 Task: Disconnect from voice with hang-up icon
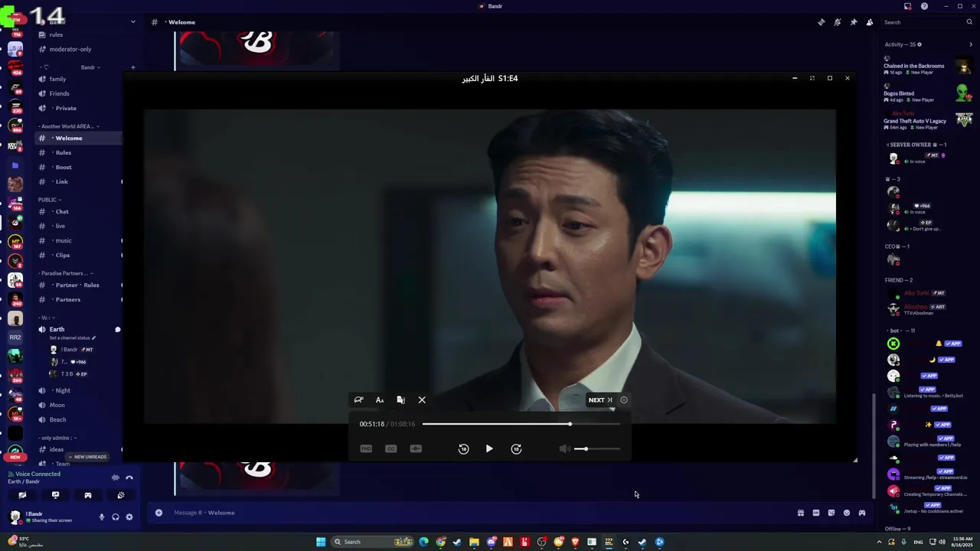pyautogui.click(x=129, y=478)
